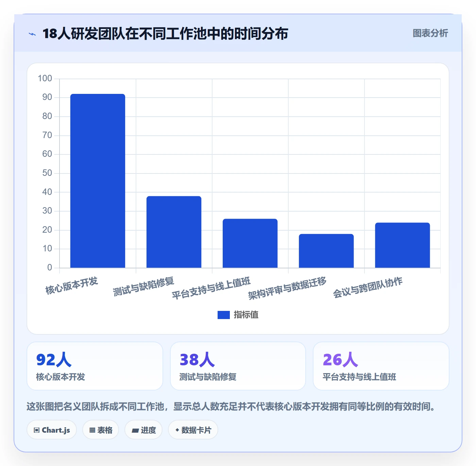Viewport: 476px width, 466px height.
Task: Click the 平台支持与线上值班 bar
Action: (x=250, y=243)
